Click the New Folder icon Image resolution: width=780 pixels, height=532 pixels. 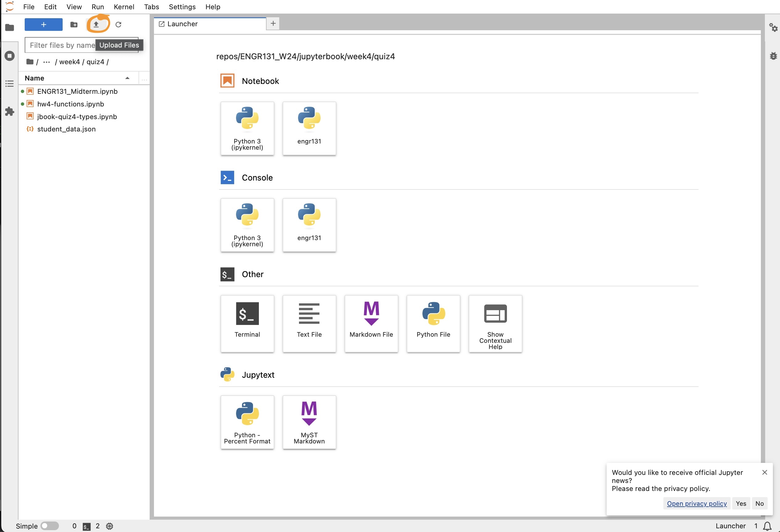tap(74, 24)
